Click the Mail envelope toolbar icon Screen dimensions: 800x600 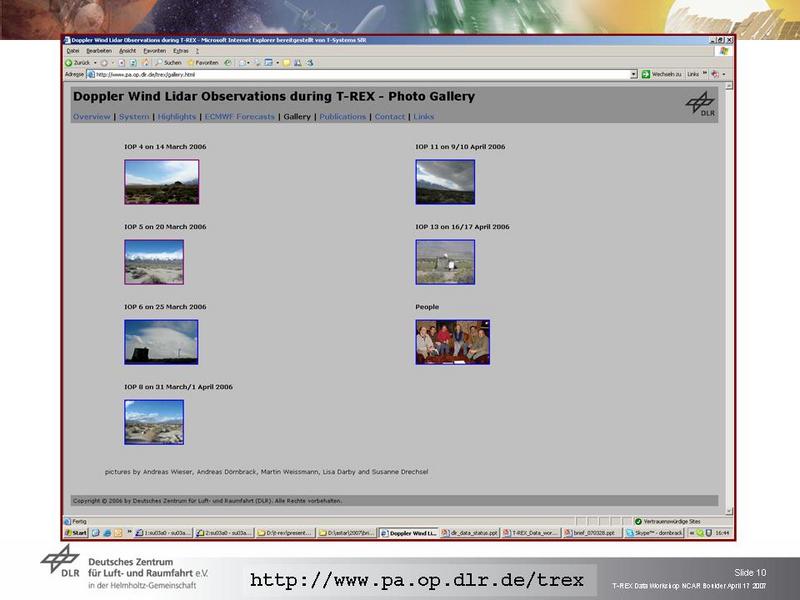pos(243,63)
